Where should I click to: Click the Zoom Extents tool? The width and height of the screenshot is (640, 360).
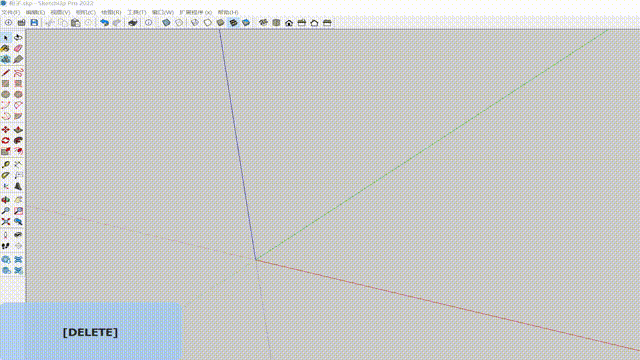pyautogui.click(x=6, y=222)
